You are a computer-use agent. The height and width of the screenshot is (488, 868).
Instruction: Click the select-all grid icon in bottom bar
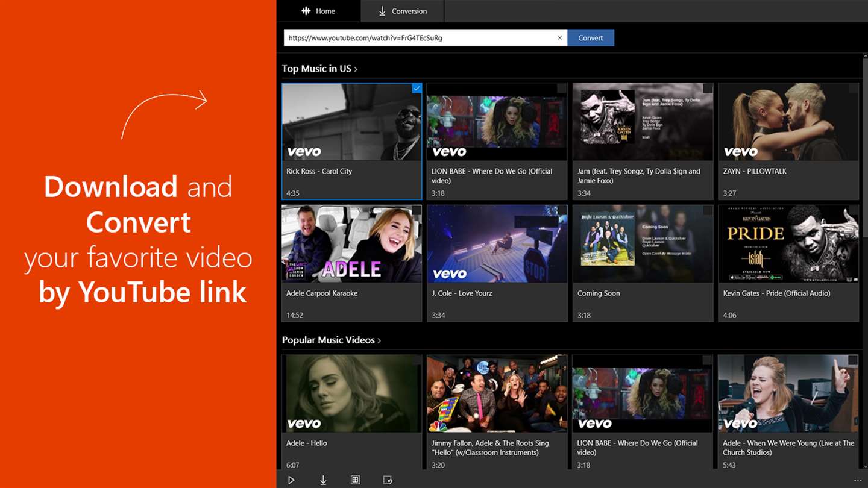click(355, 480)
